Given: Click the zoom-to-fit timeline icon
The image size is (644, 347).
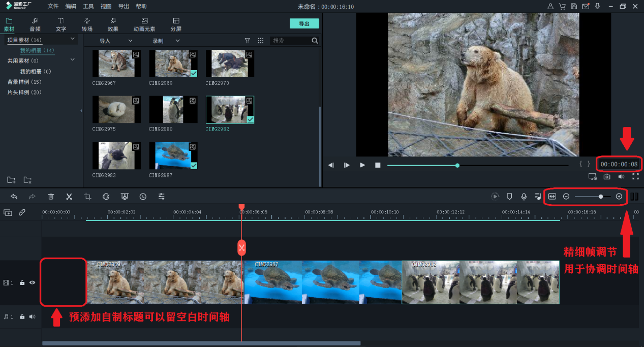Looking at the screenshot, I should click(552, 197).
